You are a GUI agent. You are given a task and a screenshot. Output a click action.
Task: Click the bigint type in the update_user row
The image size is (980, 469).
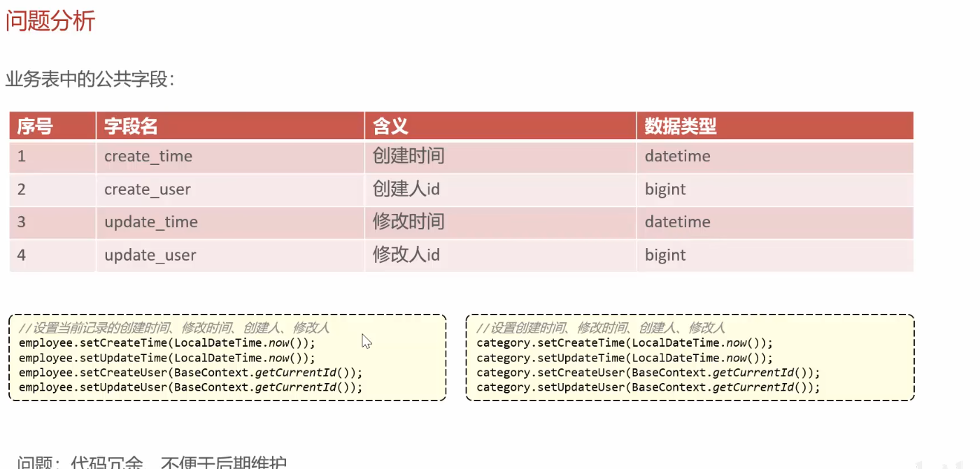pyautogui.click(x=665, y=255)
